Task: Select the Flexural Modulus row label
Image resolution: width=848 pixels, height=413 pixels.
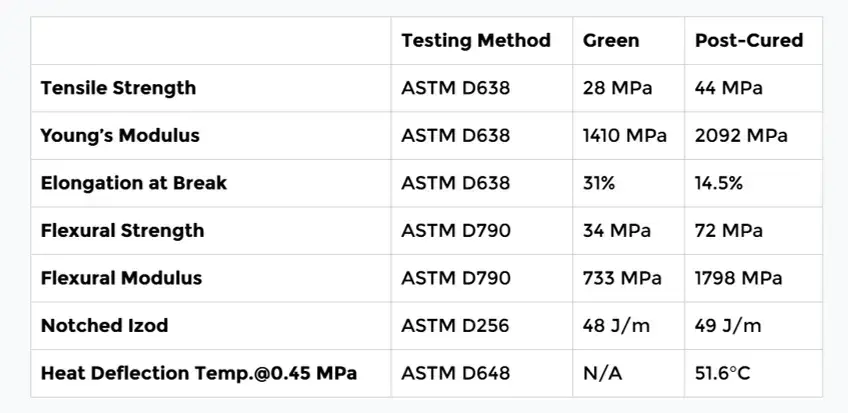Action: click(x=121, y=278)
